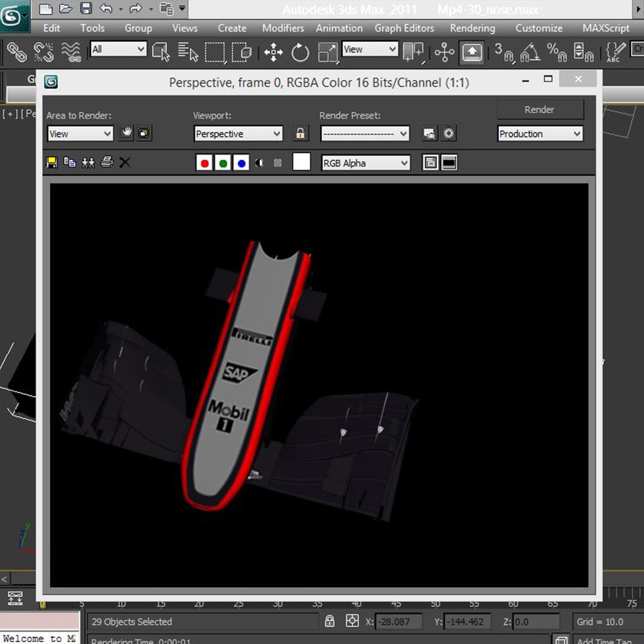Clone the rendered frame window

tap(88, 163)
